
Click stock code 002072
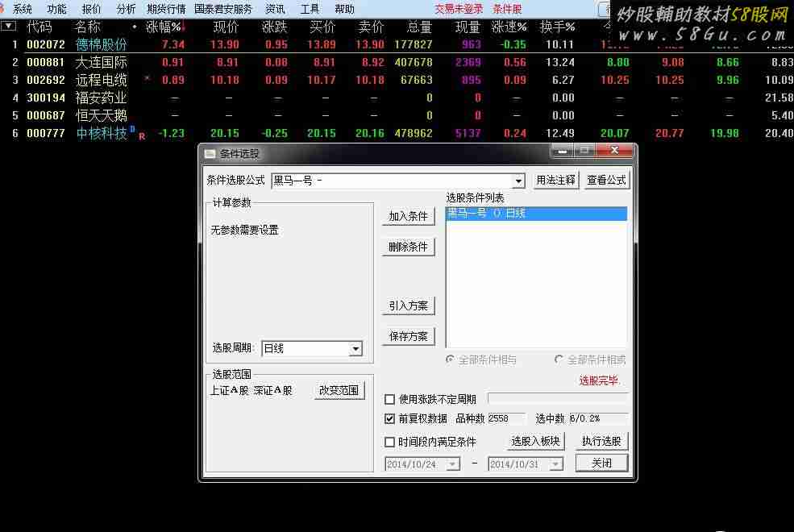[46, 44]
